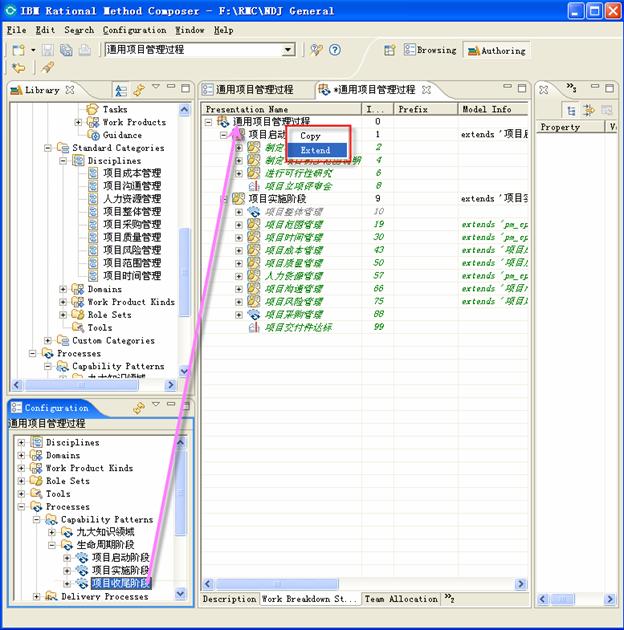
Task: Select 项目成本管理 discipline
Action: click(x=132, y=173)
